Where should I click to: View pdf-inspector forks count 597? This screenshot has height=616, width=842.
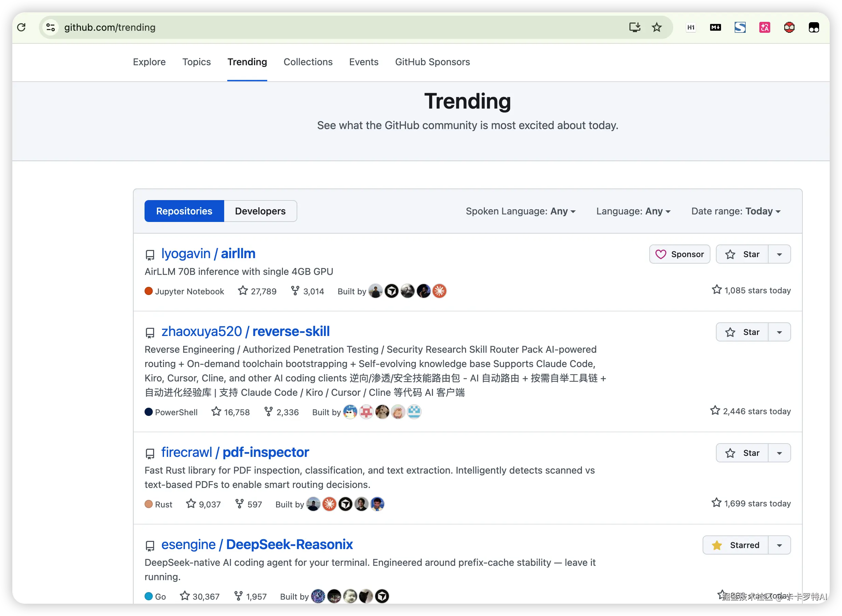248,504
